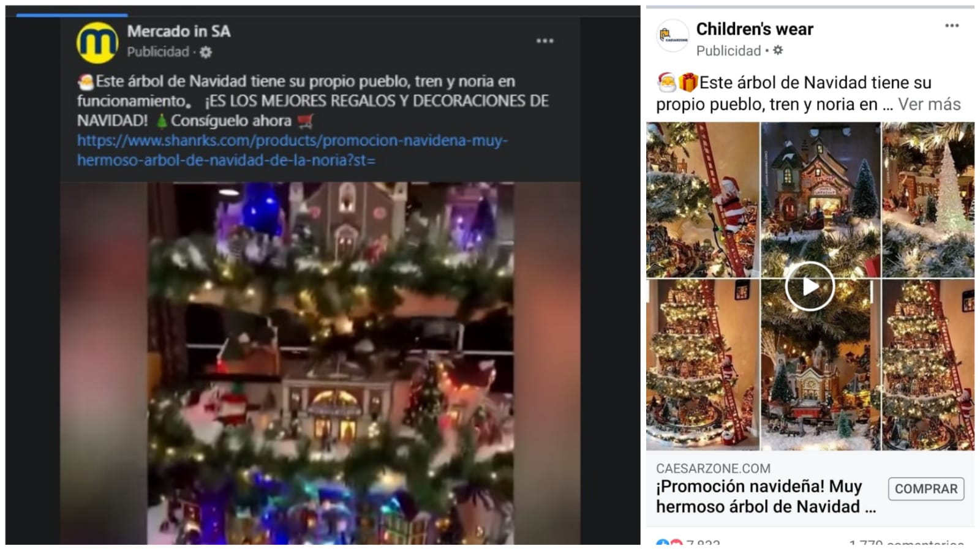Open full tree photo bottom left thumbnail

[x=703, y=365]
